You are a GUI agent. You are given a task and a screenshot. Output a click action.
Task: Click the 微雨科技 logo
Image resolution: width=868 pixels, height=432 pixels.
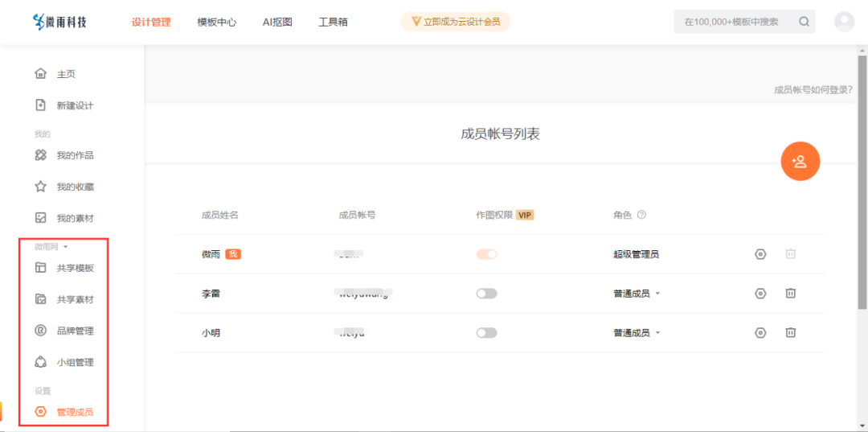(60, 22)
